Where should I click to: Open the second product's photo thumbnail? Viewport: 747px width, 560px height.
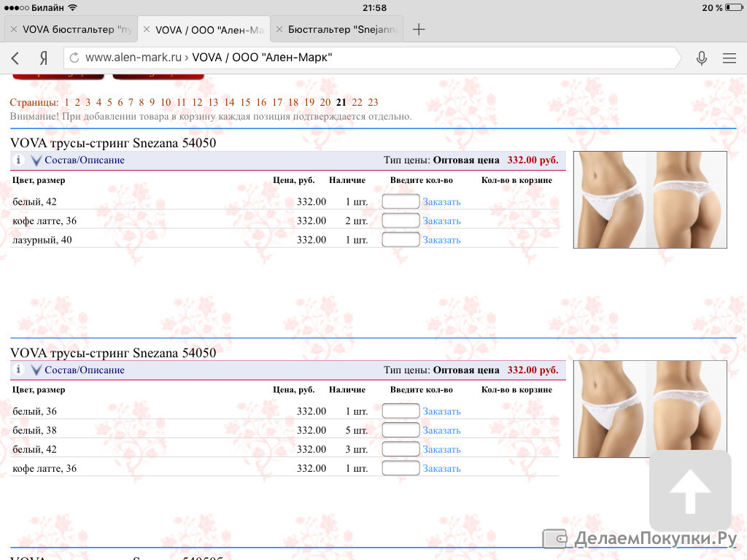[x=650, y=409]
